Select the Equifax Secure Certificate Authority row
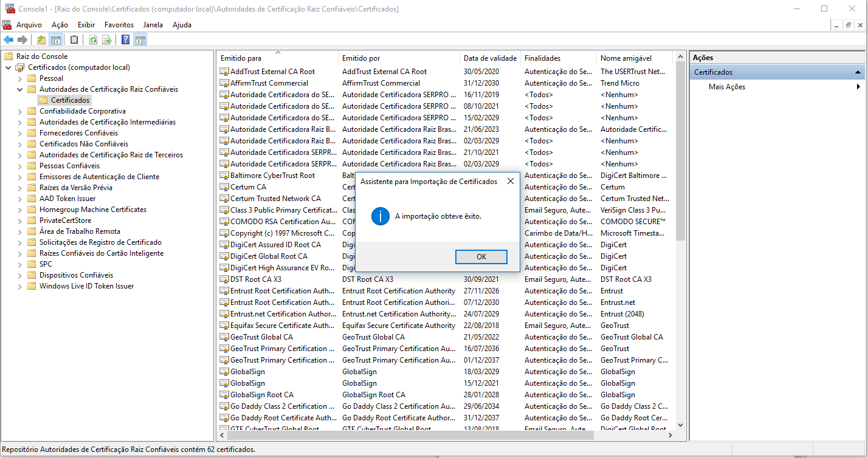Screen dimensions: 868x458 [x=446, y=326]
